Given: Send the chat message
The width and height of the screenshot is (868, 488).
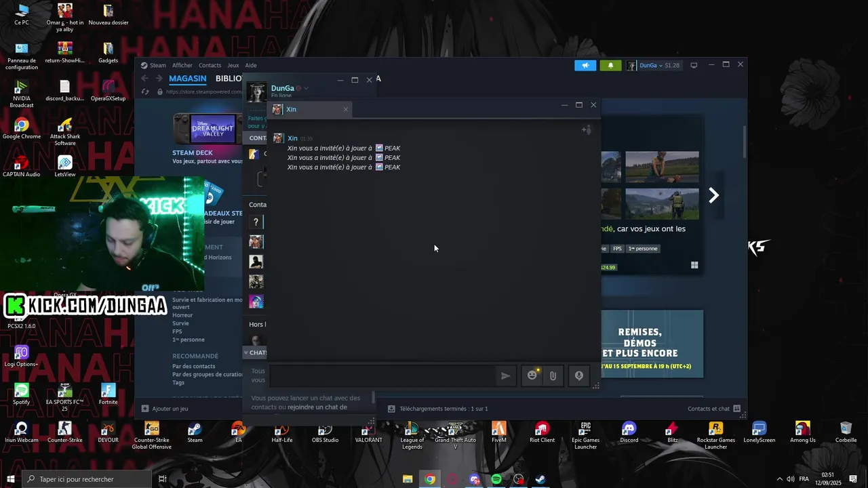Looking at the screenshot, I should click(505, 375).
